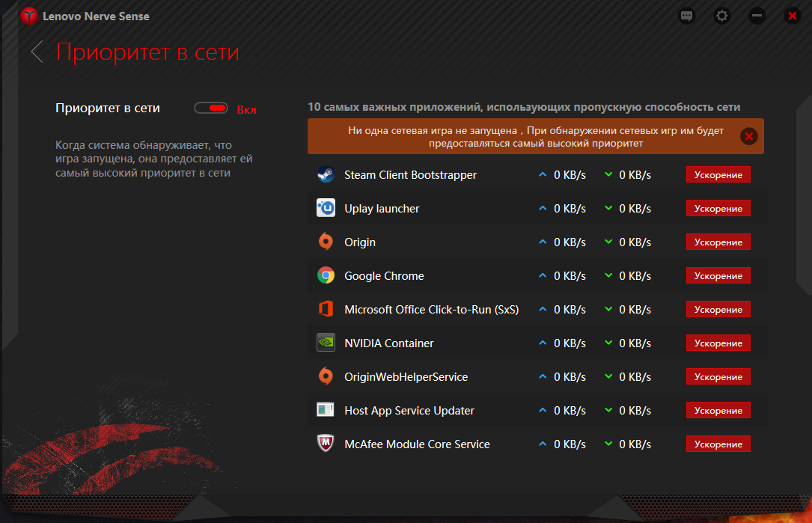Image resolution: width=812 pixels, height=523 pixels.
Task: Click Origin upload speed 0 KB/s value
Action: click(x=570, y=242)
